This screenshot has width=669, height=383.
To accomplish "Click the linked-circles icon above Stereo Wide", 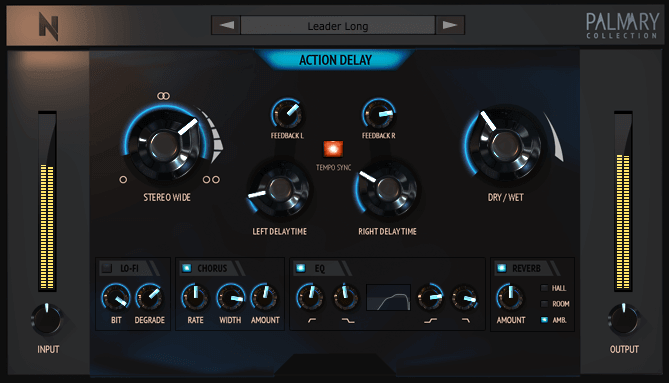I will (x=163, y=96).
